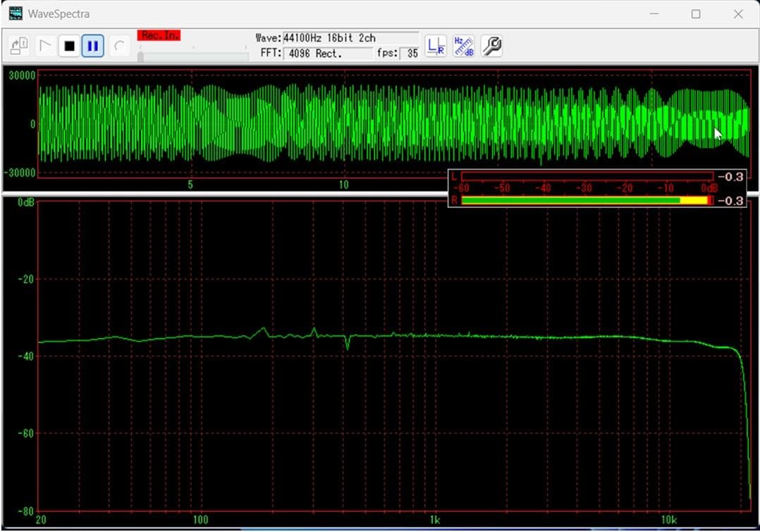Click the Stop button in the toolbar
Viewport: 760px width, 532px height.
[69, 47]
